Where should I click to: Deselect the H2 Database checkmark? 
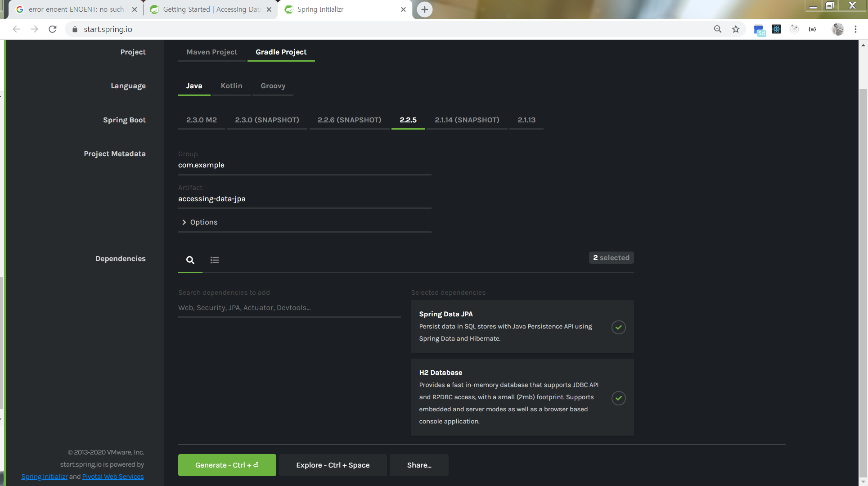[x=618, y=398]
